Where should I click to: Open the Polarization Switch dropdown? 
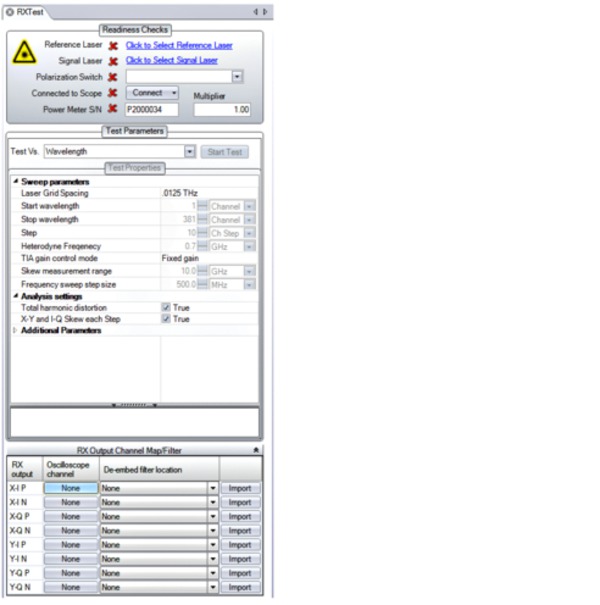pos(237,77)
